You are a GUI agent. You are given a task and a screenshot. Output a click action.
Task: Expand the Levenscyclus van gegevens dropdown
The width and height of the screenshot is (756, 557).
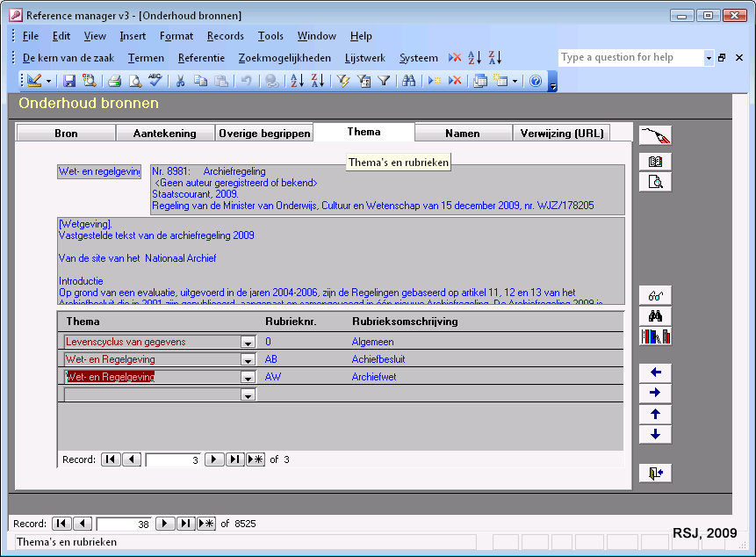click(x=248, y=343)
